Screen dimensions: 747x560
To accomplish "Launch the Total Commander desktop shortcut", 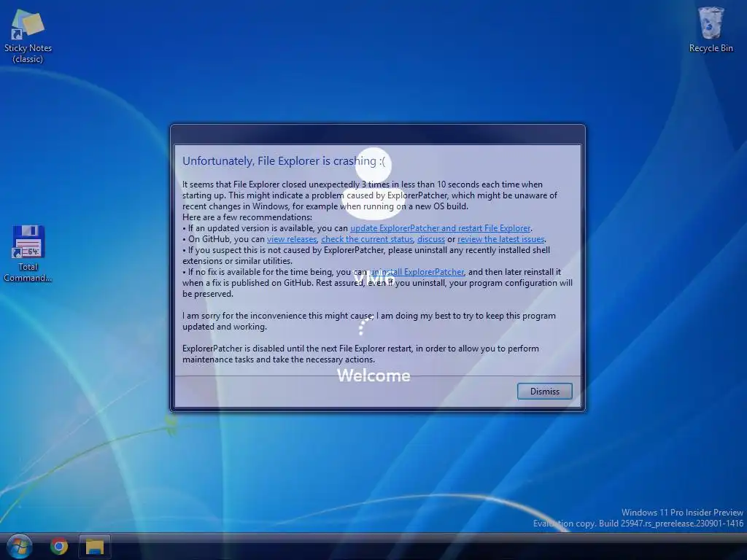I will coord(28,253).
